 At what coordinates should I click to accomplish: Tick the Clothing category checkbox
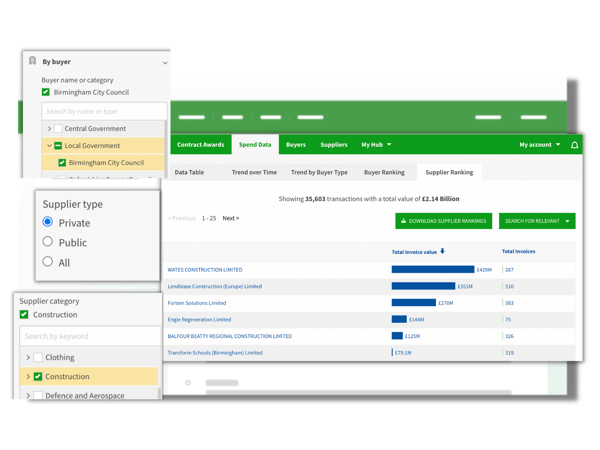[x=38, y=357]
